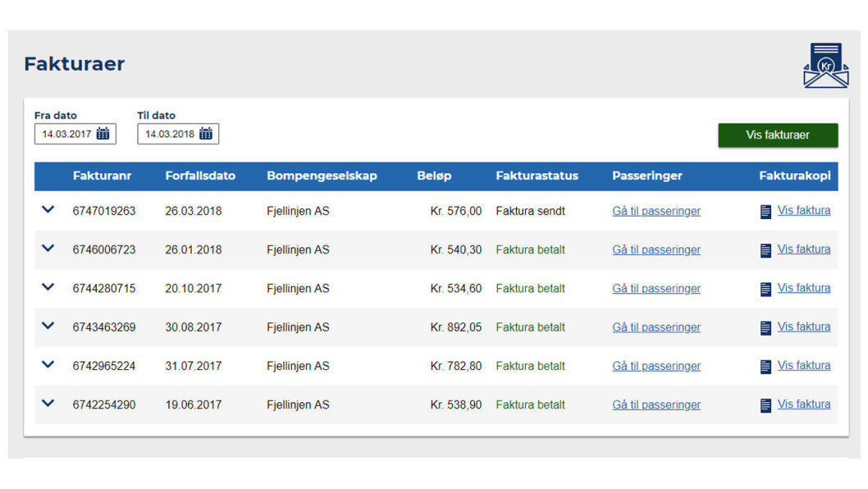Image resolution: width=868 pixels, height=489 pixels.
Task: Open Vis faktura link due 19.06.2017
Action: (x=804, y=404)
